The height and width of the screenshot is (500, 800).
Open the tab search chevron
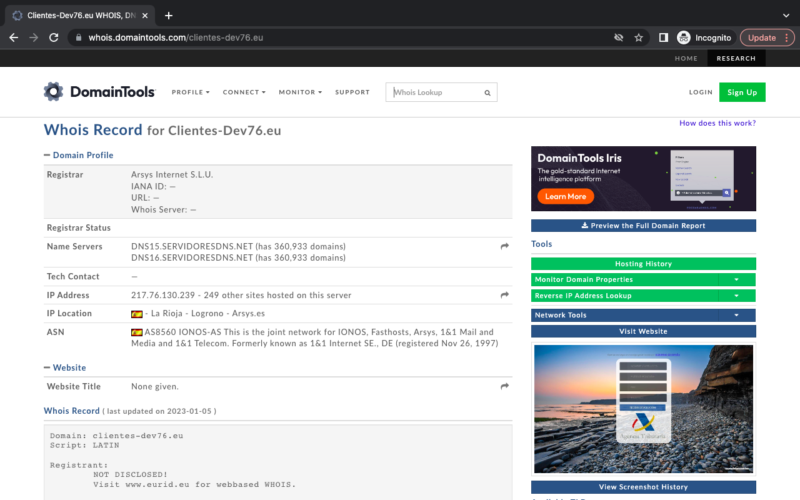pos(786,16)
